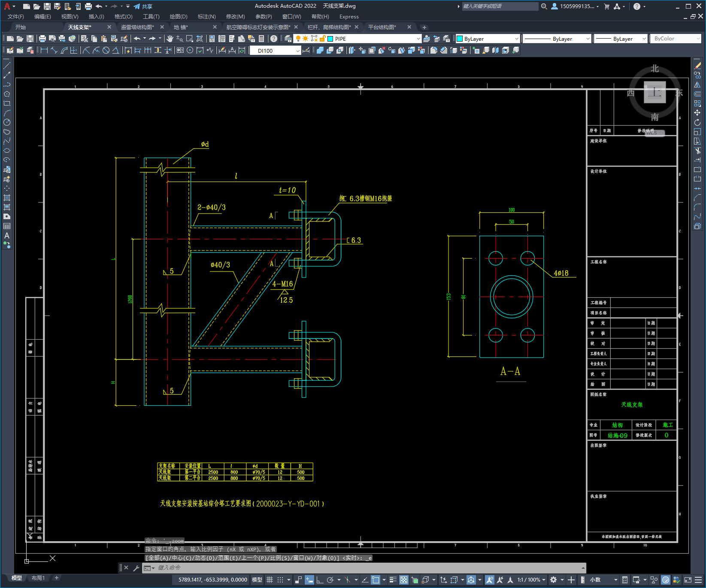Toggle annotation visibility in status bar
The image size is (706, 588).
click(490, 580)
